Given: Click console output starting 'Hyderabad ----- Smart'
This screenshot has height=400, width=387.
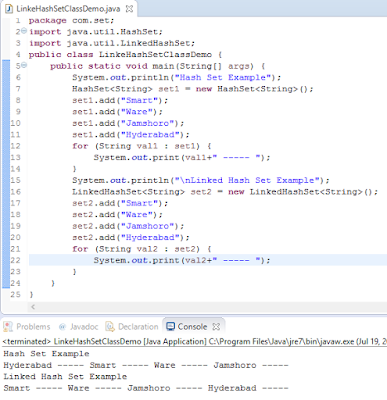Looking at the screenshot, I should pyautogui.click(x=146, y=365).
